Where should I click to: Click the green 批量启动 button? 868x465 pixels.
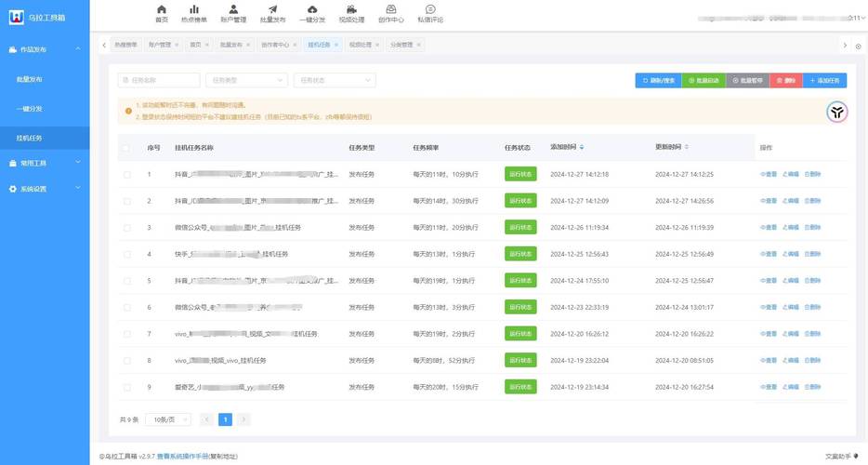(x=704, y=80)
